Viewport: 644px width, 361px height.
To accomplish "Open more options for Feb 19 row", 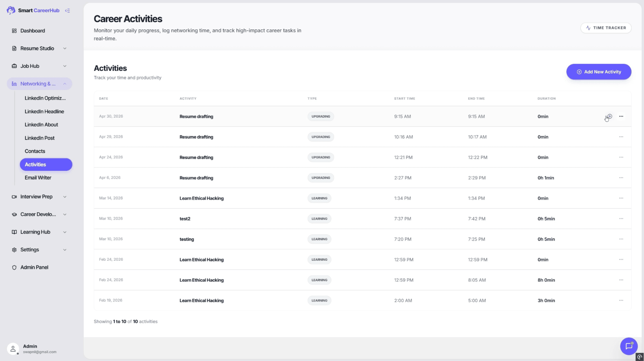I will pos(621,300).
